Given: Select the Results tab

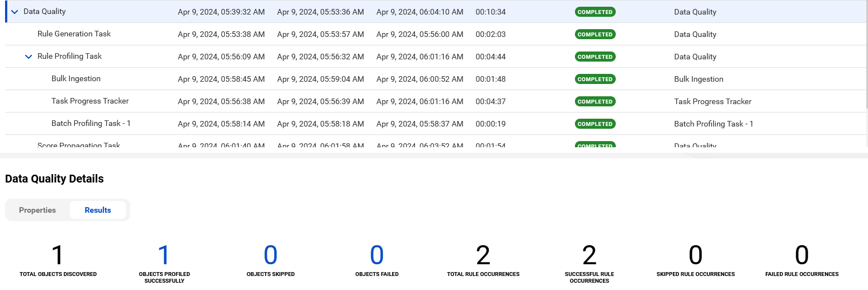Looking at the screenshot, I should pyautogui.click(x=98, y=210).
